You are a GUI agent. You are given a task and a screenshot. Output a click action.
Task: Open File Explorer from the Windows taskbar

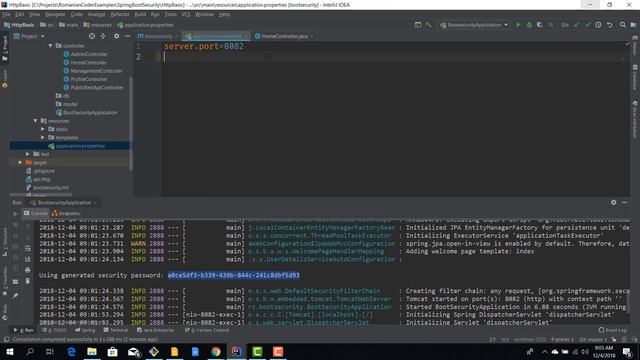92,352
